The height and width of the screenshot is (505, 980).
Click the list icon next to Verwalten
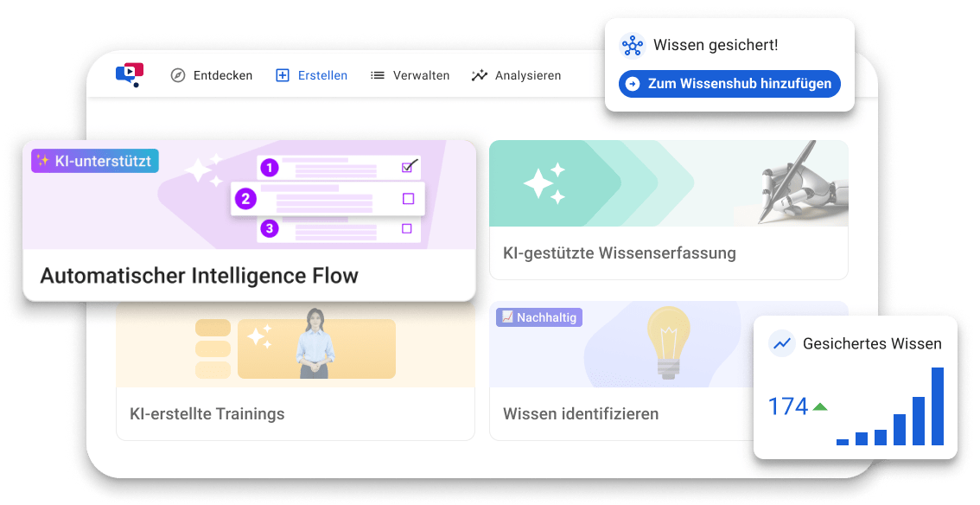pos(378,75)
